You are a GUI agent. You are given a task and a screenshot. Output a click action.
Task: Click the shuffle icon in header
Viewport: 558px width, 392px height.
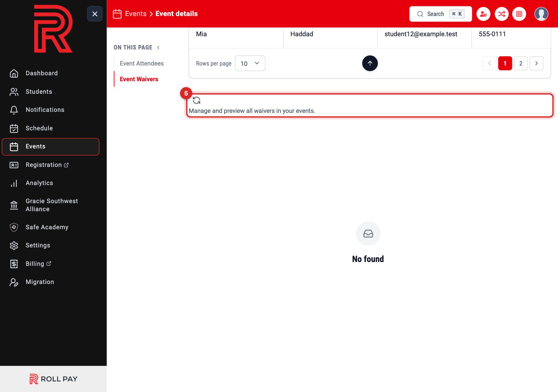502,14
